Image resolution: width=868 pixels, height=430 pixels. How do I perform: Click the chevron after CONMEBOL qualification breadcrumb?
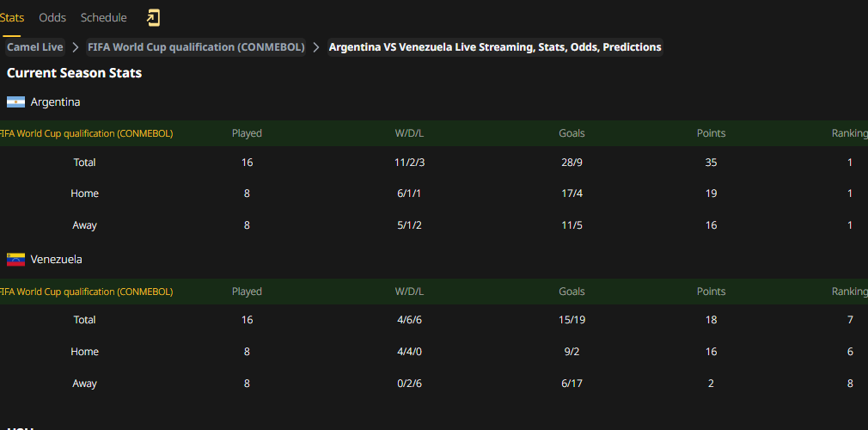pyautogui.click(x=316, y=47)
